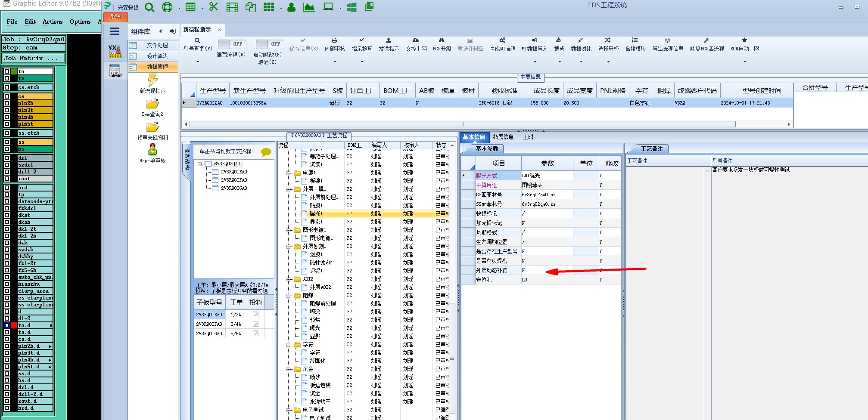The height and width of the screenshot is (420, 868).
Task: Click the main info grid horizontal scrollbar
Action: point(462,124)
